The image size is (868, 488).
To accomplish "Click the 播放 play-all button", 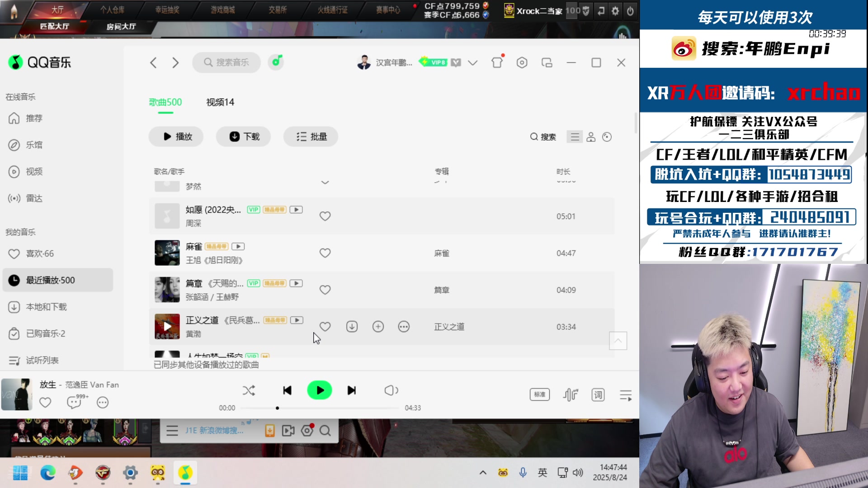I will 176,136.
